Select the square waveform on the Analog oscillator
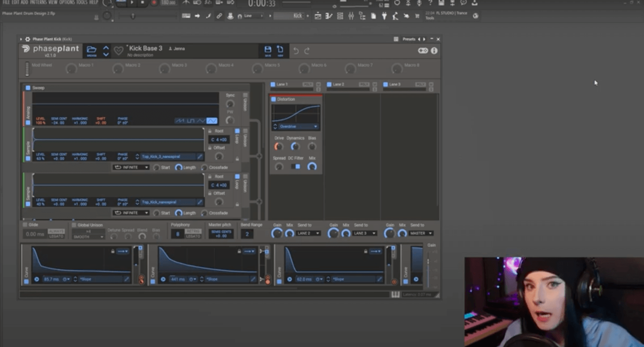Image resolution: width=644 pixels, height=347 pixels. pos(191,121)
